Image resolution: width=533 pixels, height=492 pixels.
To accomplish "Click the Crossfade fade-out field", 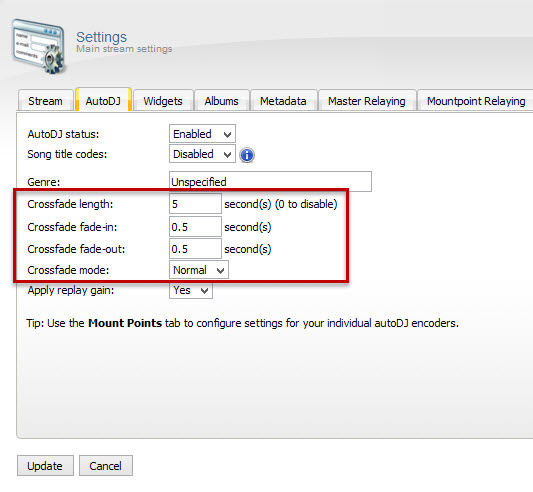I will pyautogui.click(x=195, y=249).
